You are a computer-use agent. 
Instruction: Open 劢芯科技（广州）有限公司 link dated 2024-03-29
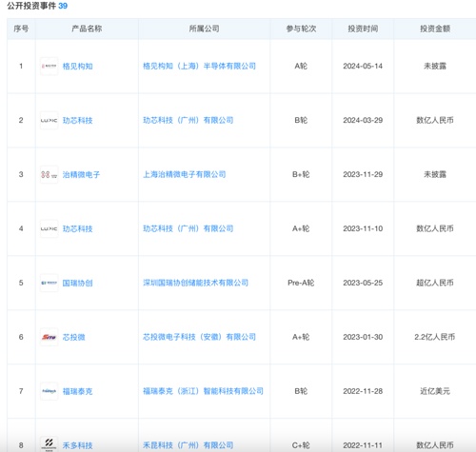point(188,120)
